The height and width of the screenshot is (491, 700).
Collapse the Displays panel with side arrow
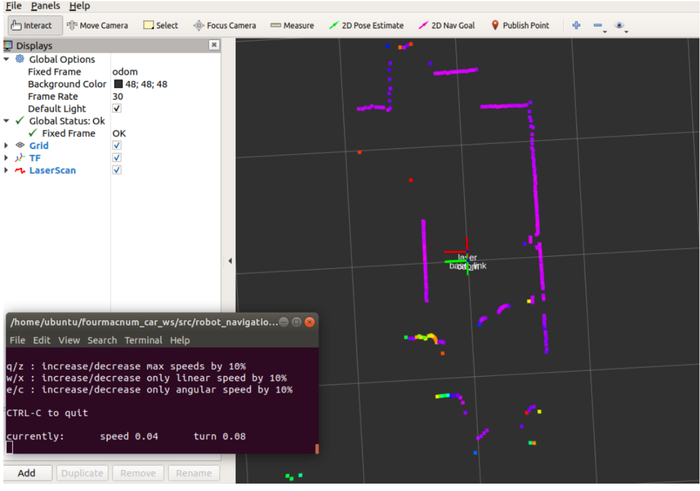pos(230,261)
